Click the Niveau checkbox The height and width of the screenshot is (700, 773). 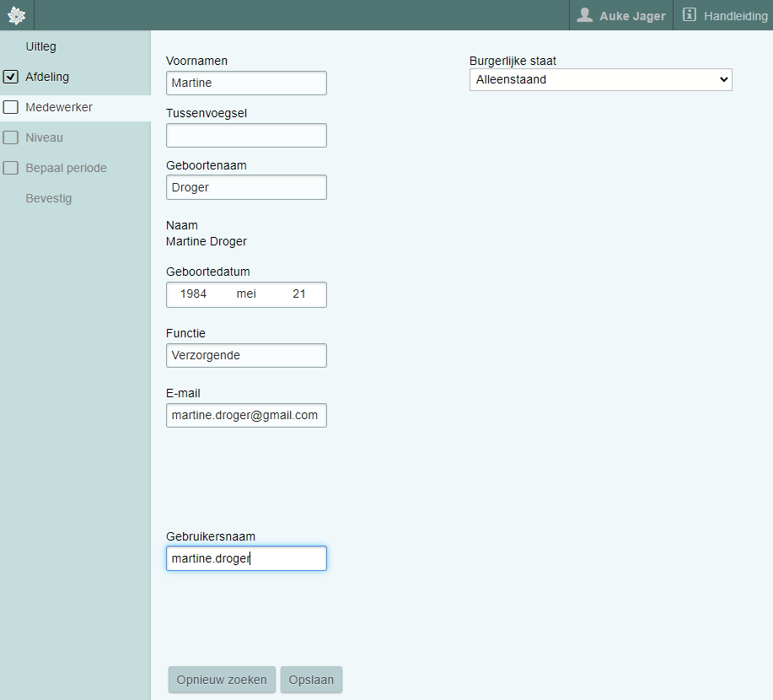[x=11, y=137]
